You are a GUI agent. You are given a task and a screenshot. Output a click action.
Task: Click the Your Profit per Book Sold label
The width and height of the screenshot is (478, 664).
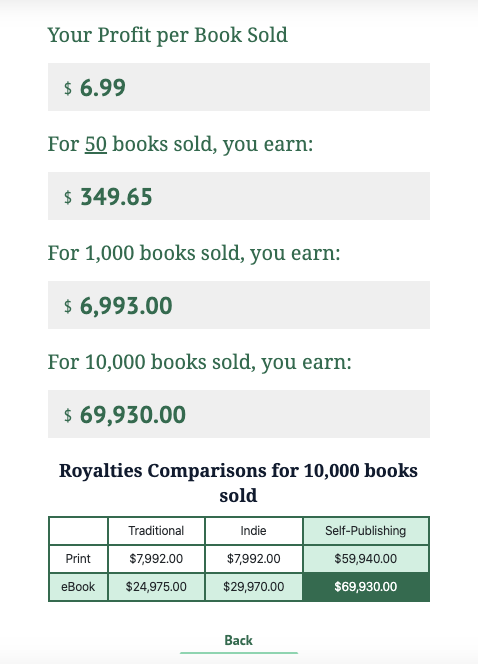[x=167, y=35]
